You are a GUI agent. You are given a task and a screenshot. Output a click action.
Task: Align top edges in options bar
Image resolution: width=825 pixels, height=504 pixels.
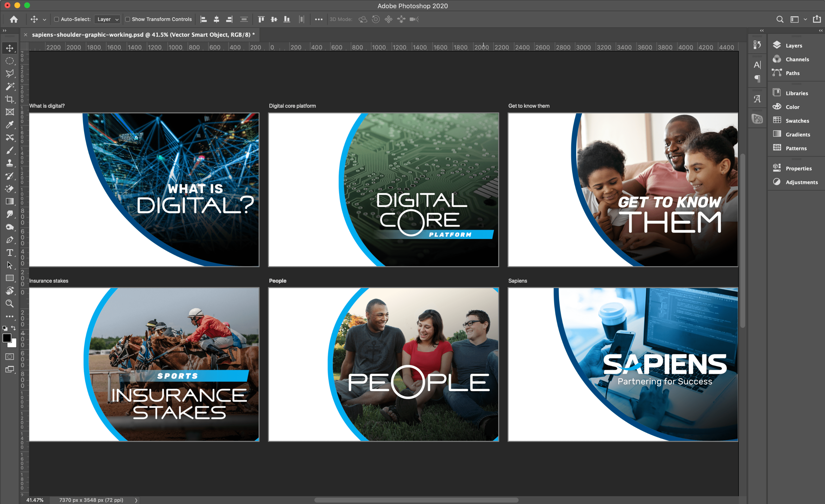pyautogui.click(x=261, y=20)
